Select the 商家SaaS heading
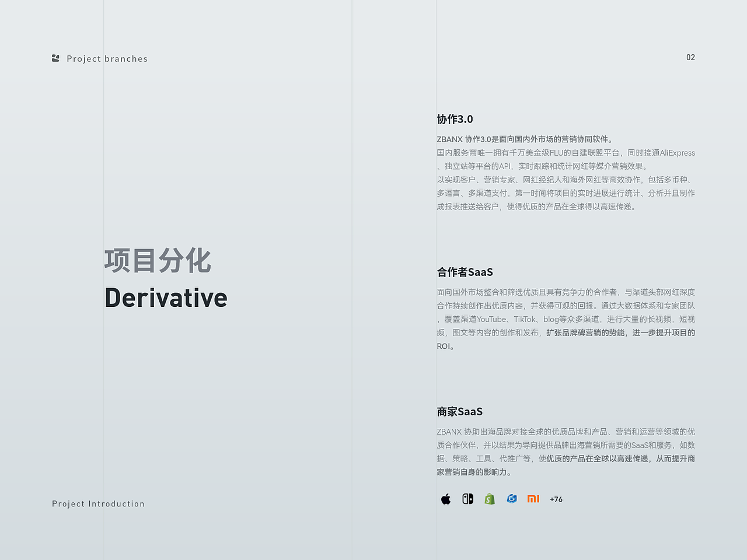The image size is (747, 560). click(460, 411)
